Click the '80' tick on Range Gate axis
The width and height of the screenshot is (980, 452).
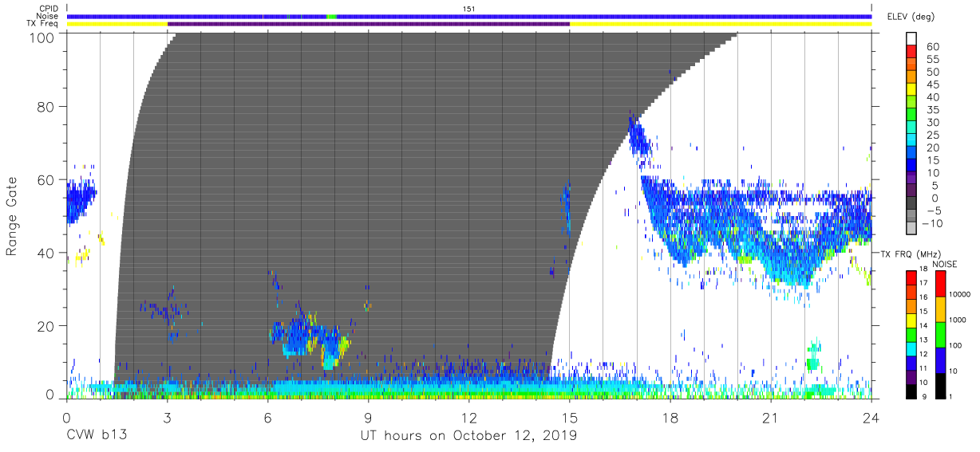46,106
